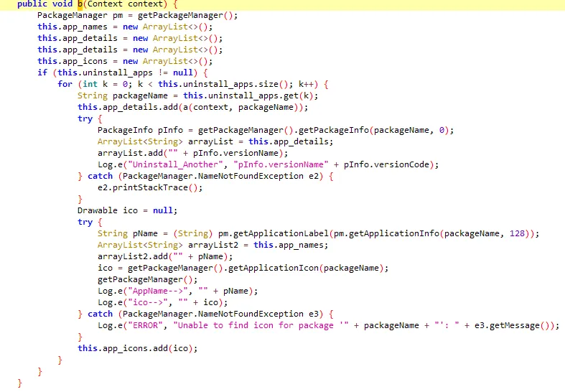Screen dimensions: 565x392
Task: Click exception variable 'e2' in the catch clause
Action: coord(314,177)
